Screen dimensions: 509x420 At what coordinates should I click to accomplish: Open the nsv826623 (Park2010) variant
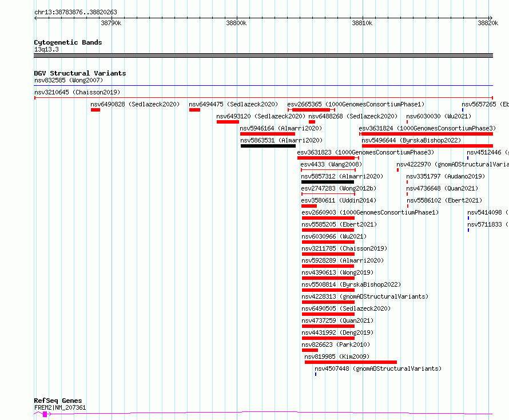pos(336,344)
